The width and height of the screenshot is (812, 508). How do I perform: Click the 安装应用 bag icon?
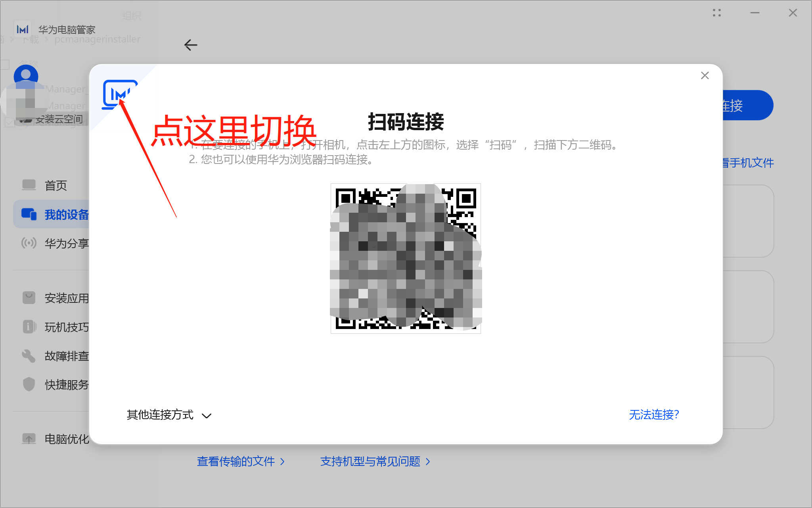pos(29,298)
